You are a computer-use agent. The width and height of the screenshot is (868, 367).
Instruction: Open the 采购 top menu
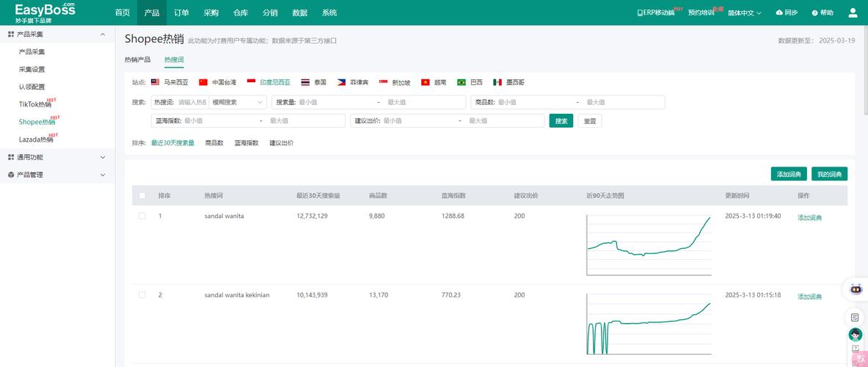coord(211,12)
